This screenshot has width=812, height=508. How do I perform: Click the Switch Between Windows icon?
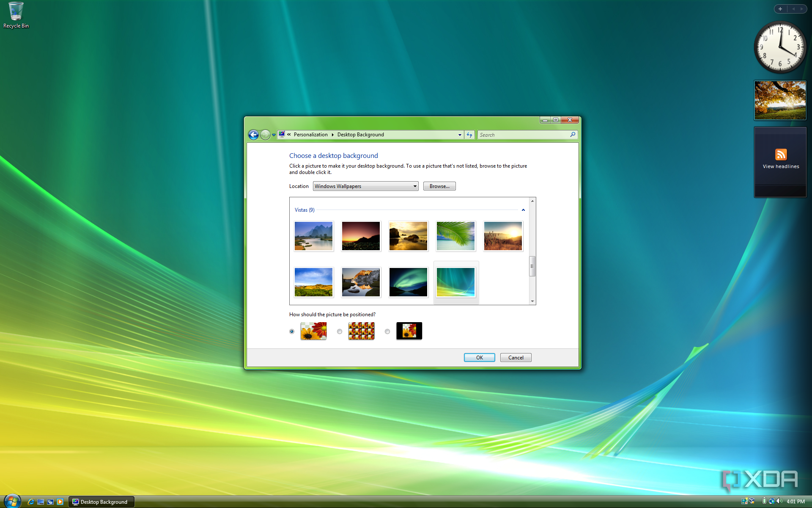[x=50, y=502]
